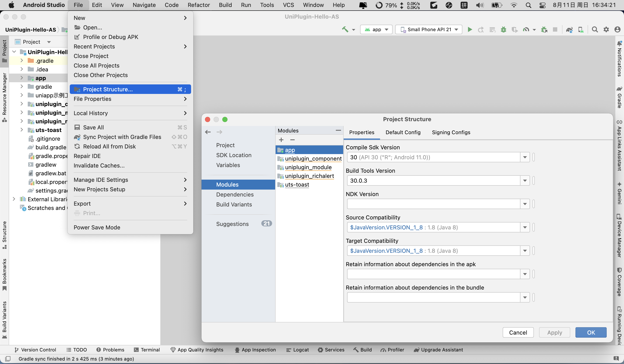
Task: Click the Apply Changes and Restart Activity icon
Action: pos(481,30)
